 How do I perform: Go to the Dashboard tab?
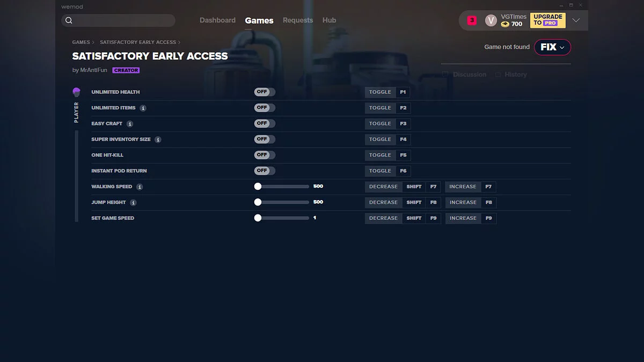[x=217, y=20]
